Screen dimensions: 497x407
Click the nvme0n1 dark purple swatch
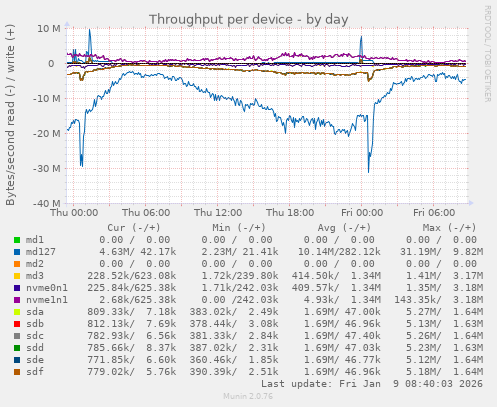17,288
